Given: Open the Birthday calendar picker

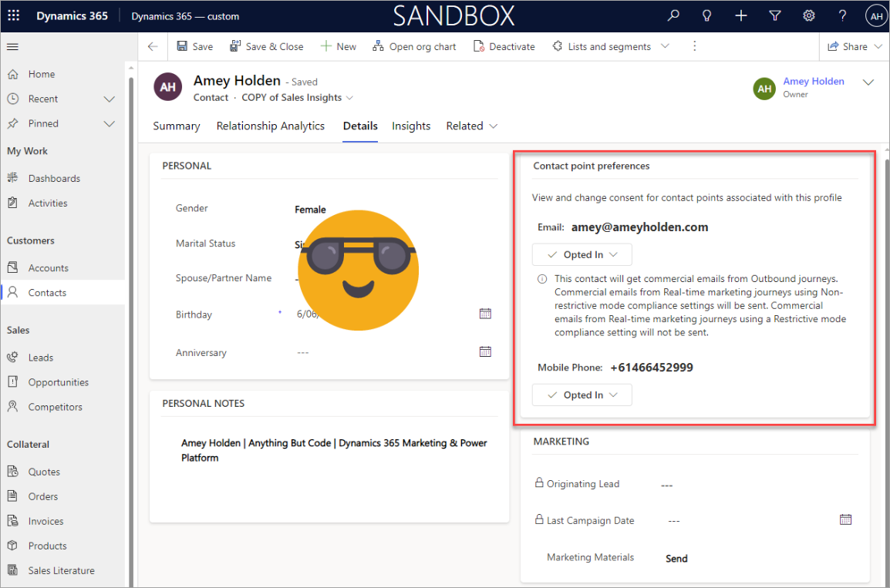Looking at the screenshot, I should point(485,314).
